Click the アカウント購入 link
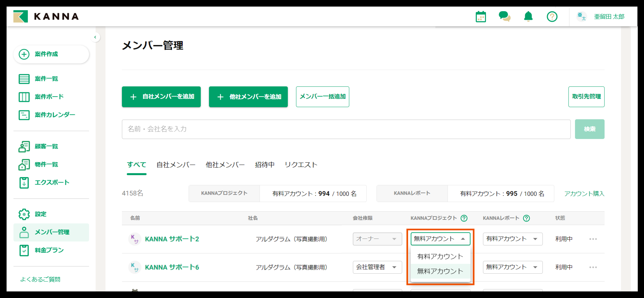Viewport: 644px width, 298px height. pos(584,194)
